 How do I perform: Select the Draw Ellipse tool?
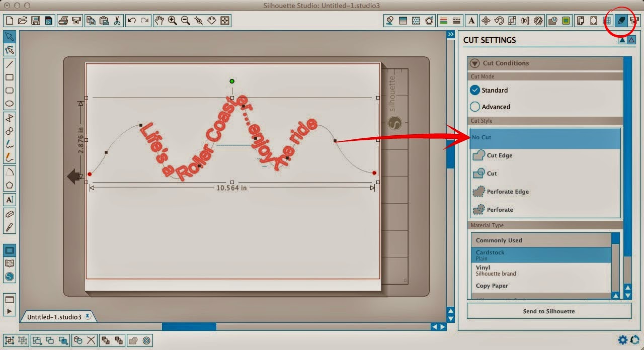click(x=10, y=103)
